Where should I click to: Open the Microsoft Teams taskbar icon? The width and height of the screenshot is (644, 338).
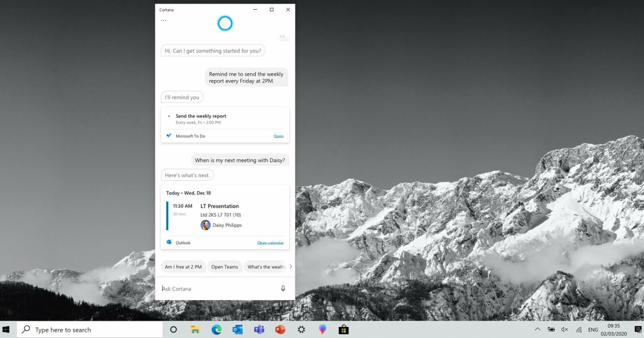(259, 330)
